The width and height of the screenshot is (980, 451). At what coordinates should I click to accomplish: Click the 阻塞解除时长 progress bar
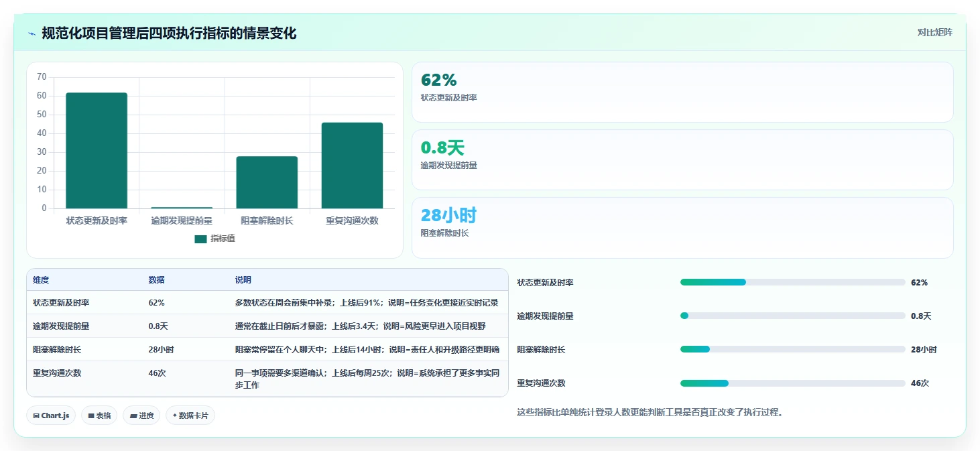[x=793, y=349]
